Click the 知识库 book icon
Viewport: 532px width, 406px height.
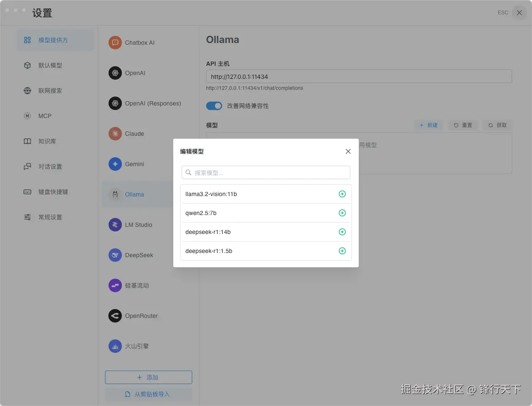tap(27, 141)
